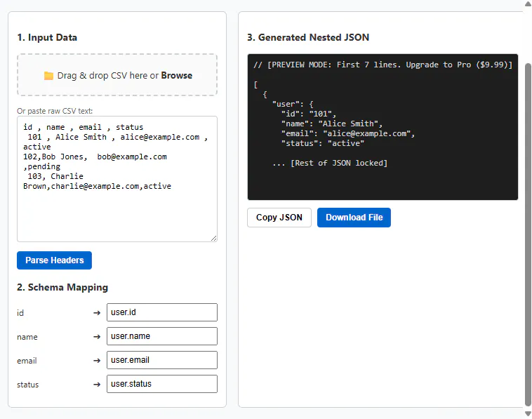The width and height of the screenshot is (532, 419).
Task: Click the Browse link for CSV upload
Action: [x=176, y=75]
